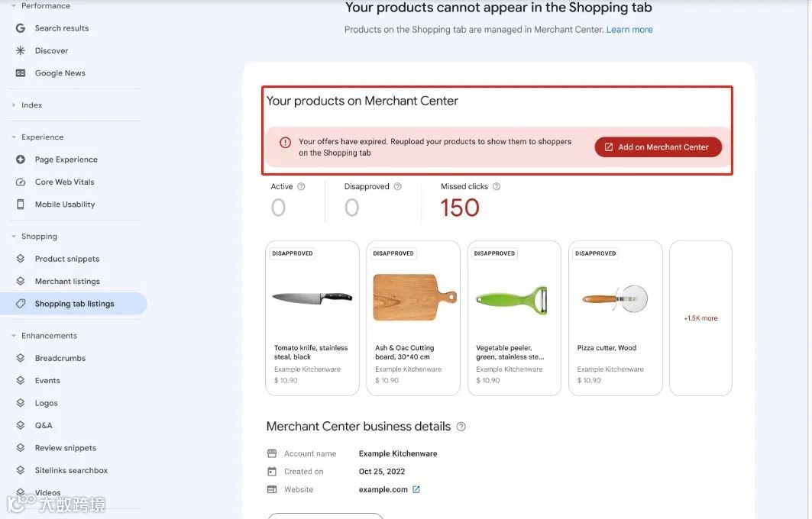The image size is (812, 519).
Task: Open the Pizza cutter, Wood product card
Action: (615, 318)
